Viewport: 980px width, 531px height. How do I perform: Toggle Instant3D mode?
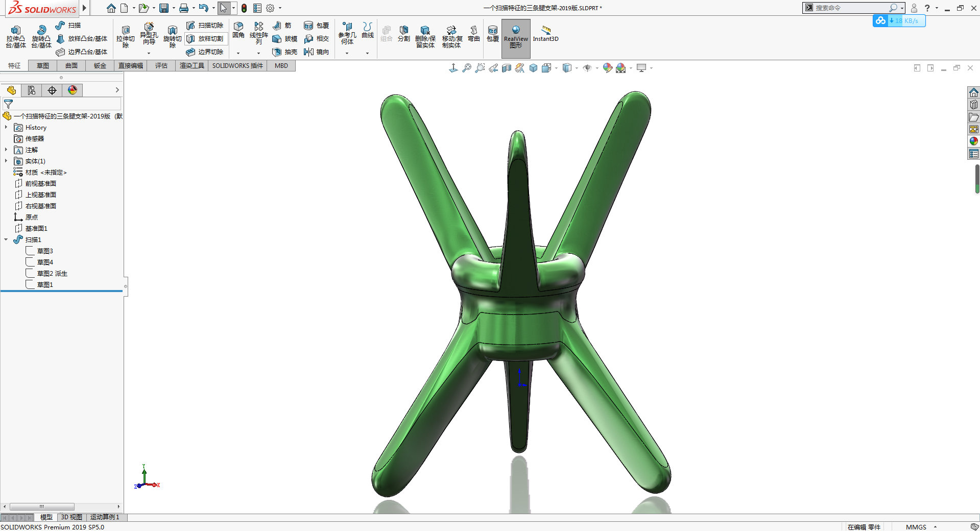tap(545, 34)
